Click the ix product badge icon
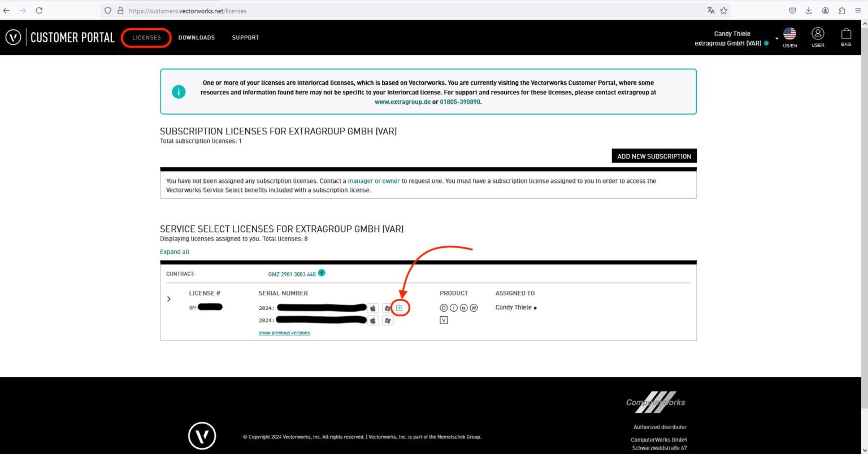Screen dimensions: 868x454 464,308
